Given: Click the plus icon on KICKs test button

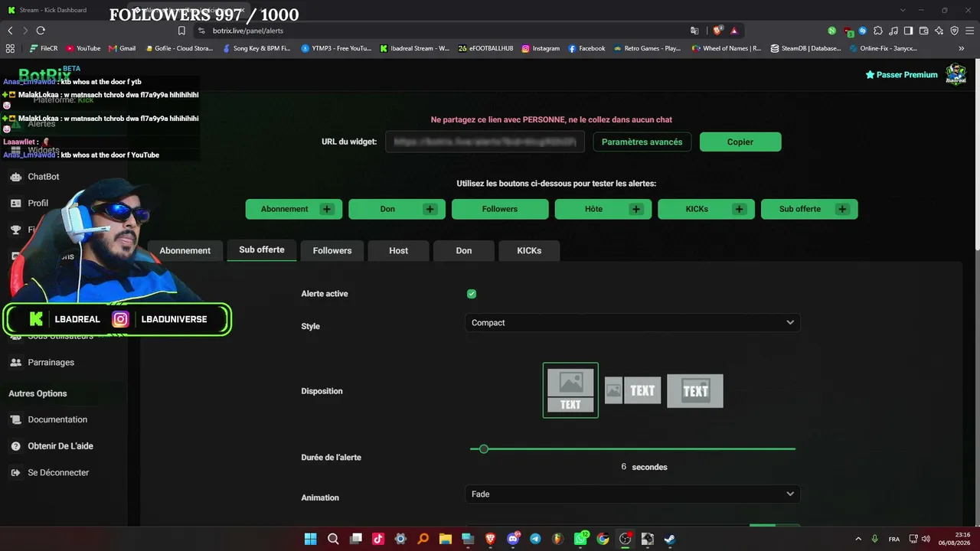Looking at the screenshot, I should 739,209.
